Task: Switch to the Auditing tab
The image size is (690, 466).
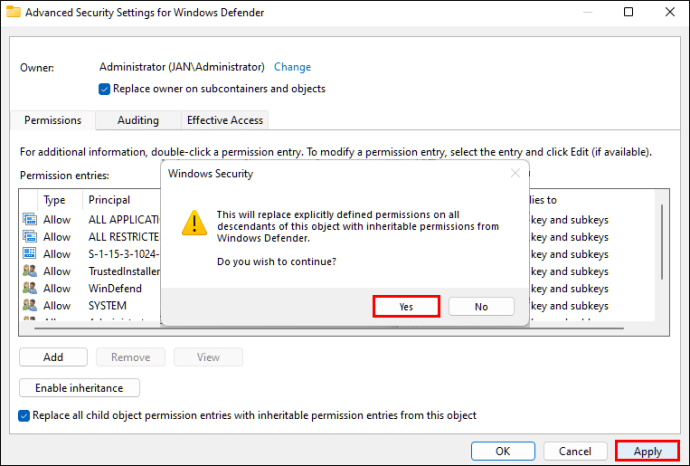Action: click(x=138, y=120)
